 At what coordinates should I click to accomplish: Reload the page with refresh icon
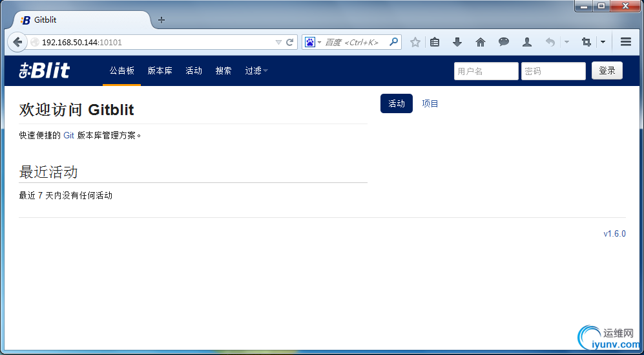[x=290, y=42]
